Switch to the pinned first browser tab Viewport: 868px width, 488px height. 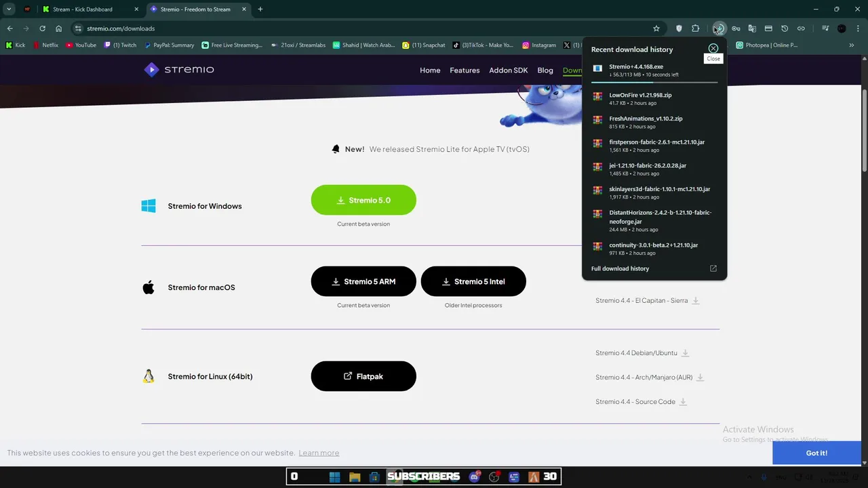click(27, 9)
